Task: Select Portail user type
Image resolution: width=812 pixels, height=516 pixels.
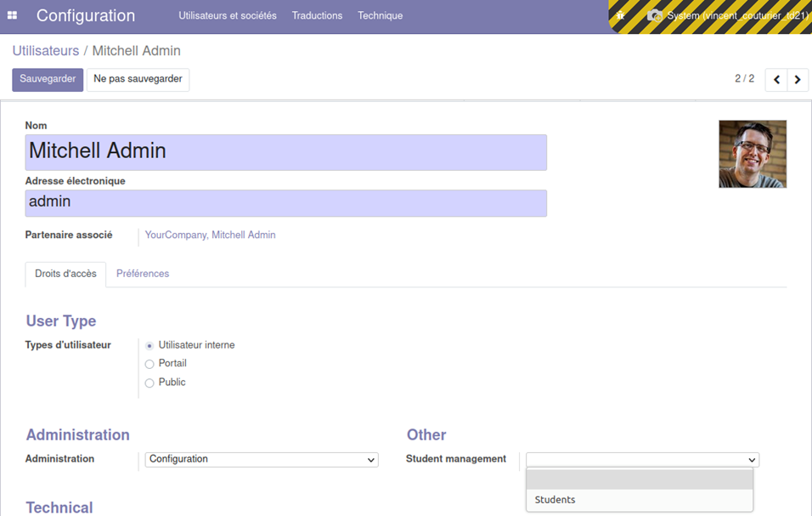Action: coord(149,364)
